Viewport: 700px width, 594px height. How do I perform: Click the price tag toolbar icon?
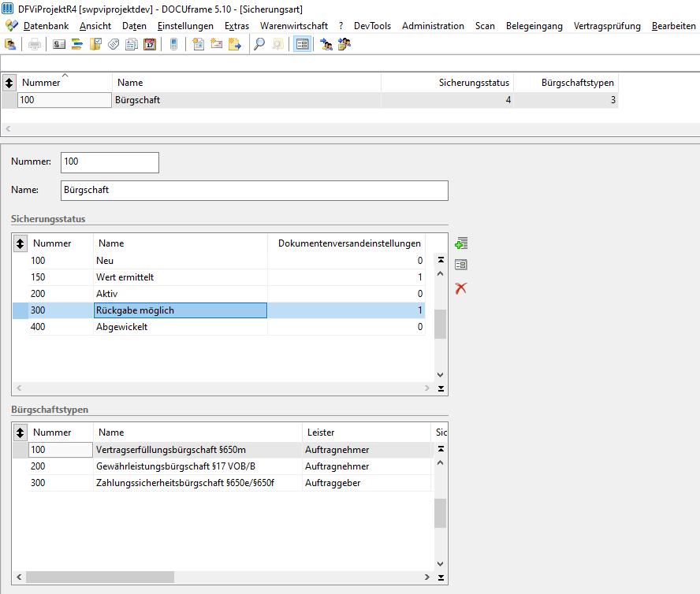click(114, 44)
